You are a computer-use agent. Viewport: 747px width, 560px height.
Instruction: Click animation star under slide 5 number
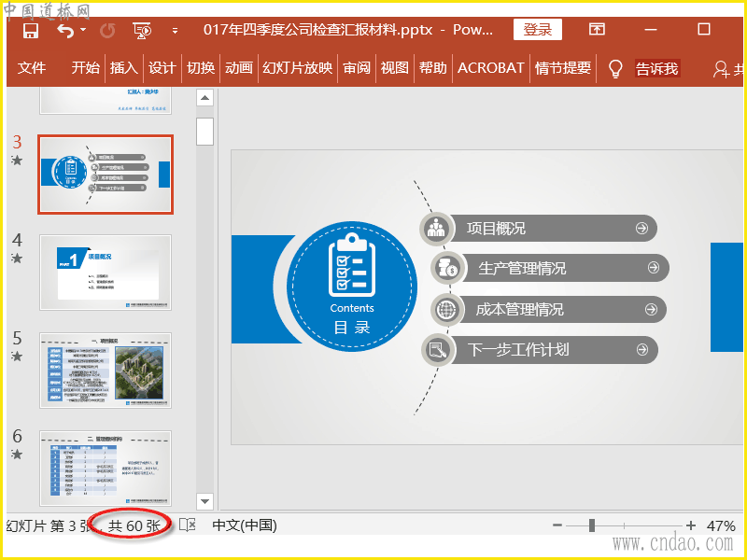(17, 357)
